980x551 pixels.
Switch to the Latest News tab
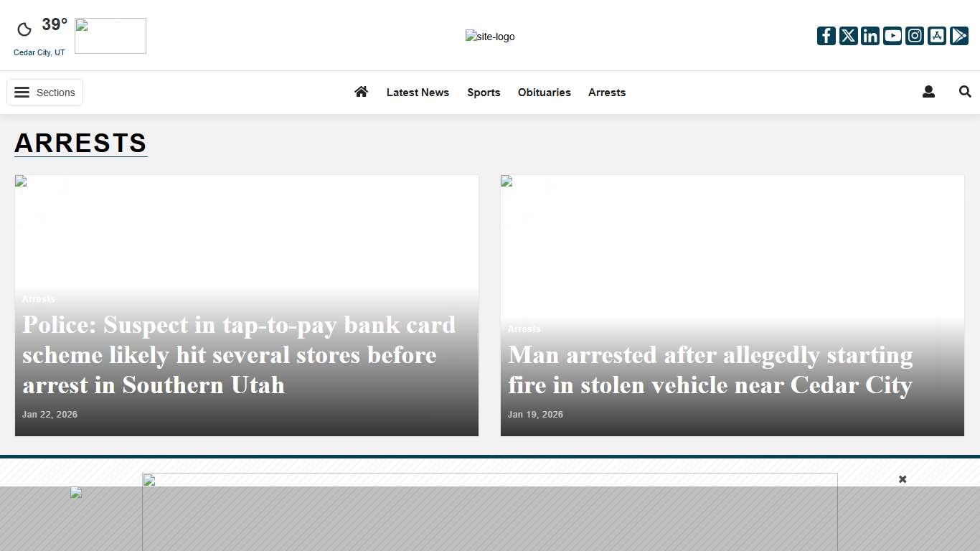418,92
